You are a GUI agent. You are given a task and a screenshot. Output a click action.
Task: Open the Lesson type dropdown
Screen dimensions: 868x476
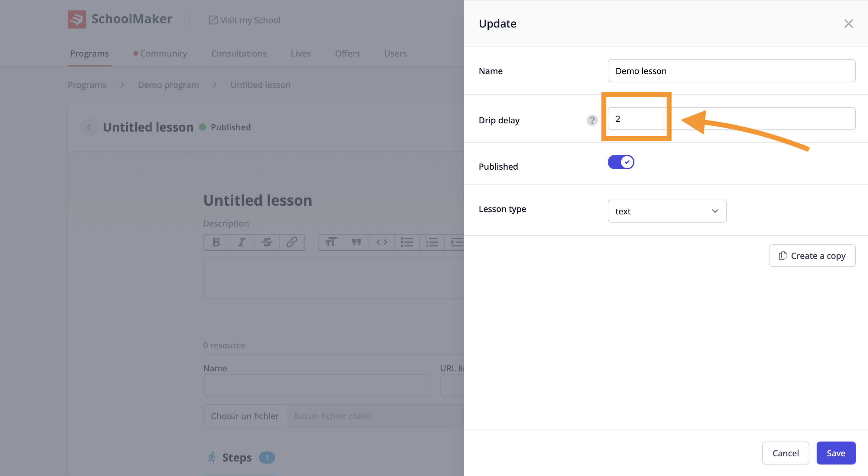point(667,211)
